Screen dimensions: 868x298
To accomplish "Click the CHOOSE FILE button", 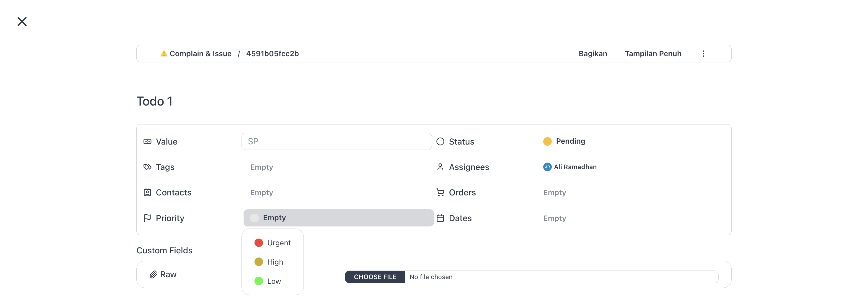I will pyautogui.click(x=375, y=277).
